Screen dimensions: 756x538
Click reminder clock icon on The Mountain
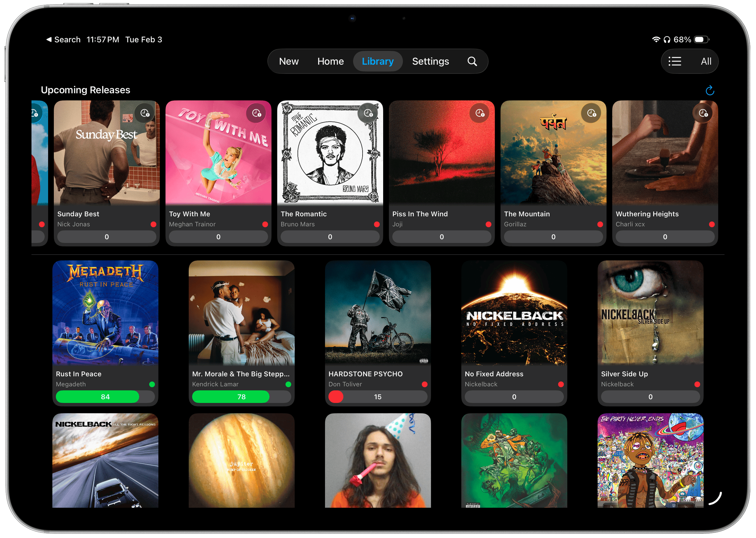pos(591,113)
